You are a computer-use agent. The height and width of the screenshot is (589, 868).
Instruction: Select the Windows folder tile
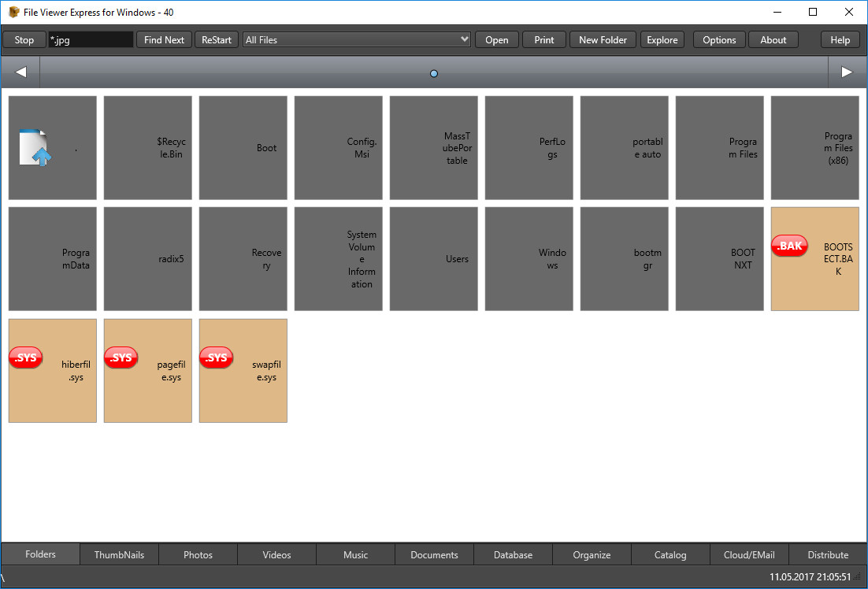pyautogui.click(x=529, y=259)
